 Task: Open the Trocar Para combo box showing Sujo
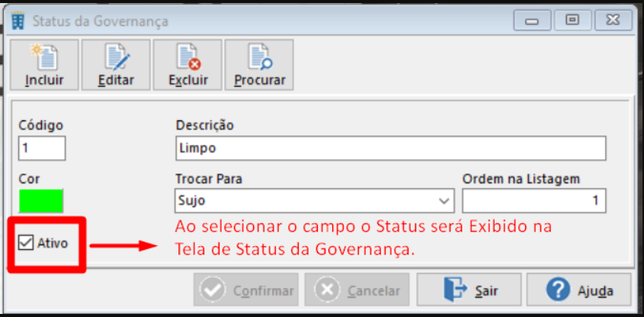tap(315, 201)
